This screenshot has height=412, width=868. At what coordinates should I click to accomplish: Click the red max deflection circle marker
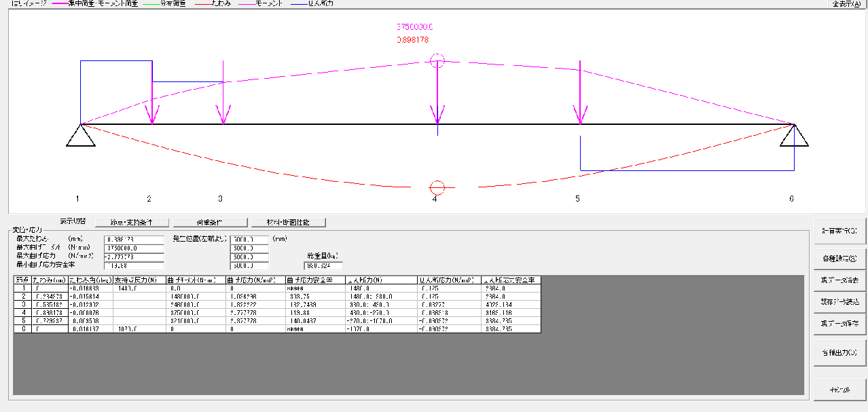pos(437,187)
